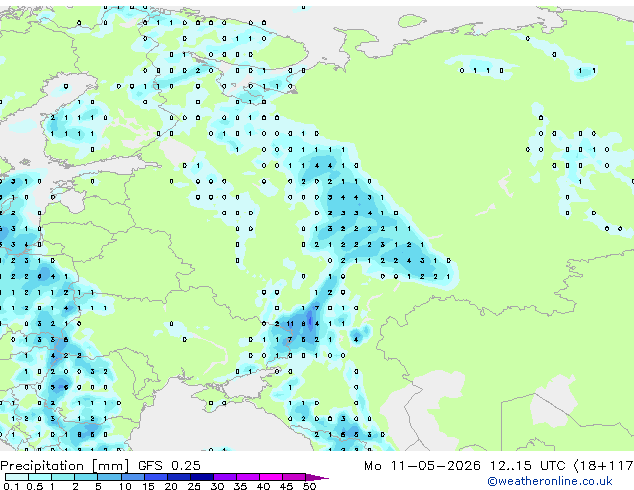Click the above-50 arrow tip of legend

[317, 477]
